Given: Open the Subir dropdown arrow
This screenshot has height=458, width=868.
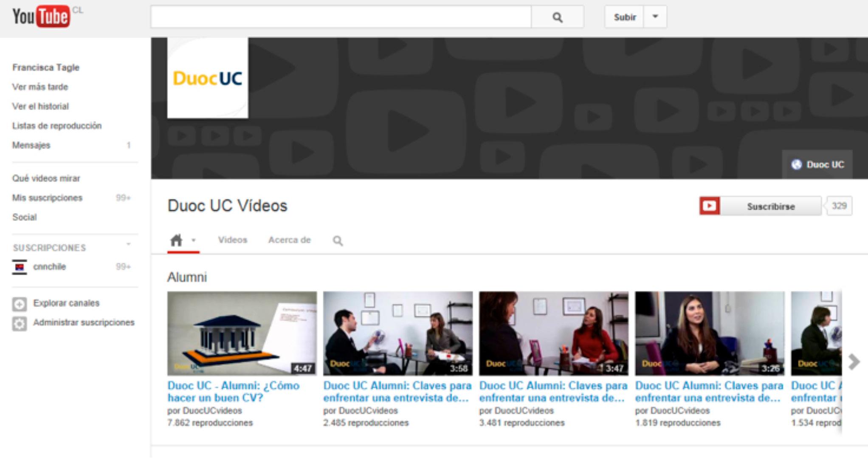Looking at the screenshot, I should pos(655,17).
